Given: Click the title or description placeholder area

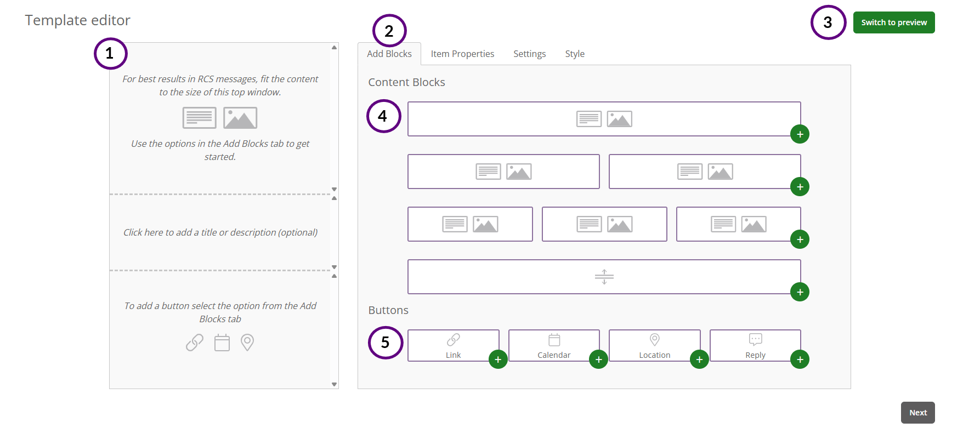Looking at the screenshot, I should click(x=220, y=232).
